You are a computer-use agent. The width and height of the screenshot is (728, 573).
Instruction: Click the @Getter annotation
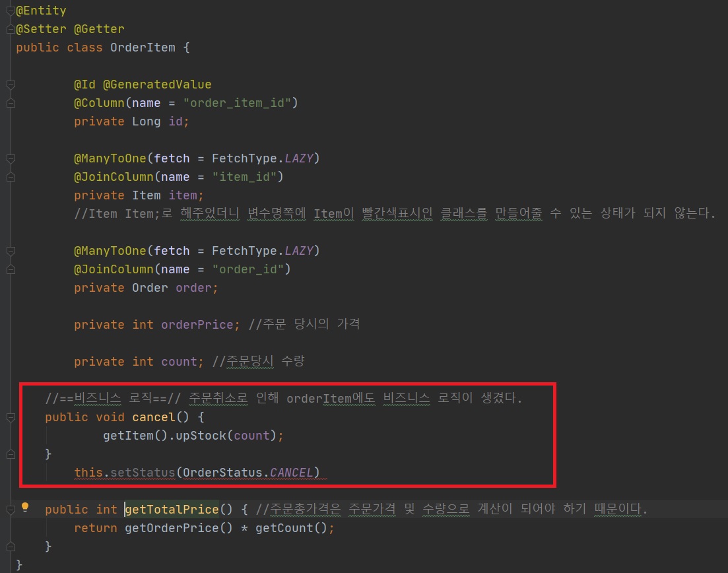[x=99, y=29]
